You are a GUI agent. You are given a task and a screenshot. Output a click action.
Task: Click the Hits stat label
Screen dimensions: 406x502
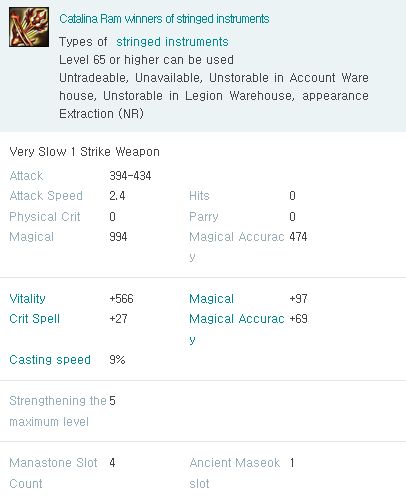[199, 196]
